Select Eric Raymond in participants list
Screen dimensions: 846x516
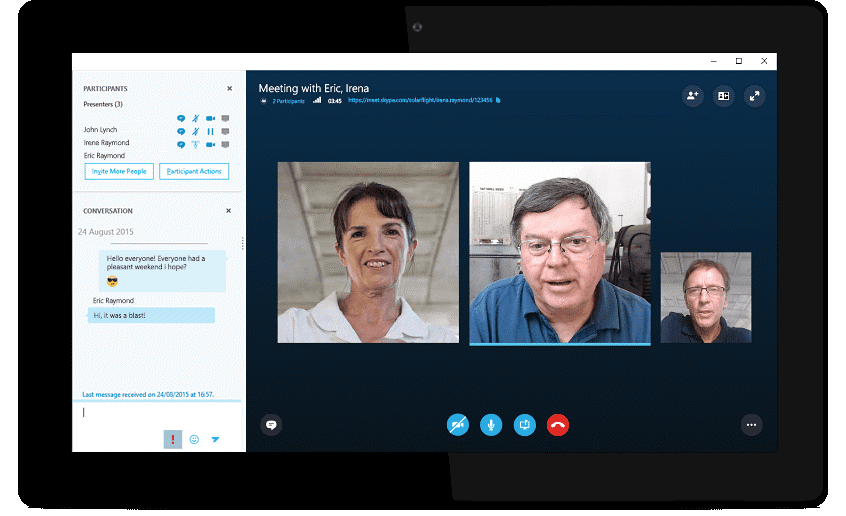[x=104, y=156]
